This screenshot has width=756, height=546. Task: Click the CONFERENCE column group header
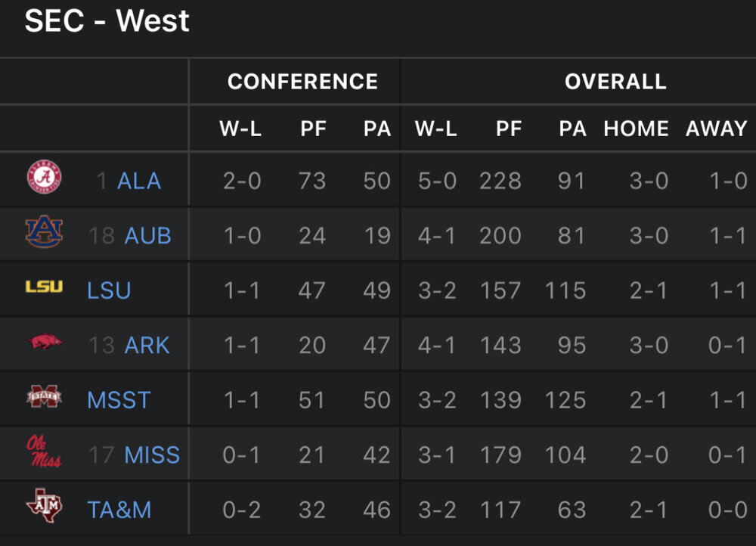pyautogui.click(x=302, y=82)
